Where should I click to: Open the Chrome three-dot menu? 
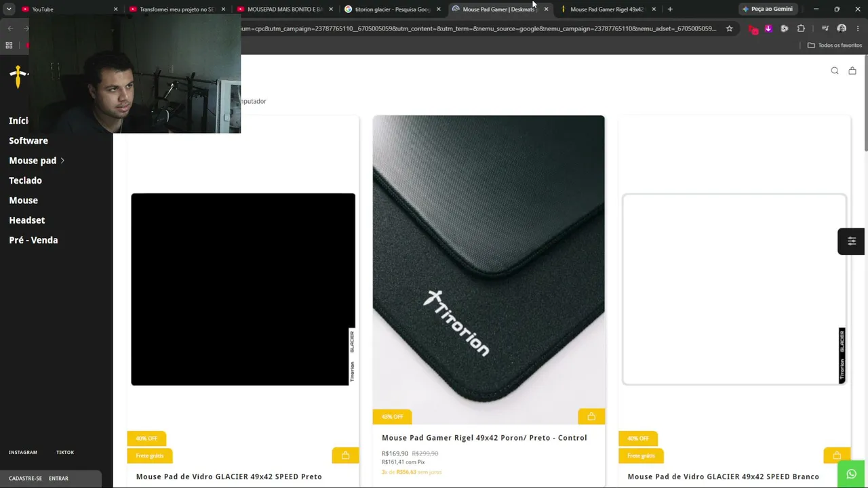(x=858, y=28)
